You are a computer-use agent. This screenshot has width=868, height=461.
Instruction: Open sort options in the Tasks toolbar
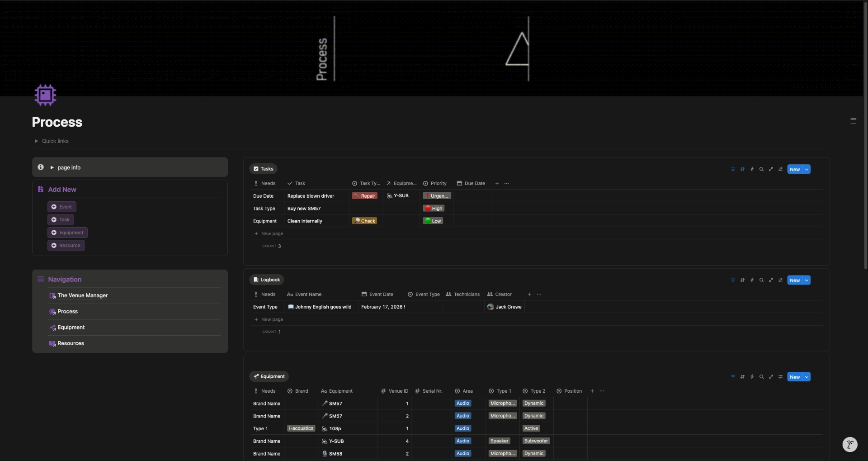pos(743,169)
